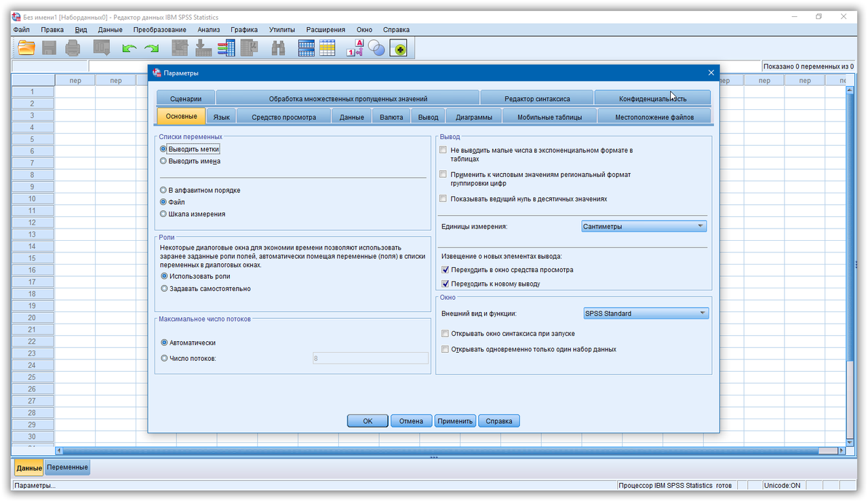Choose the Файл ordering radio button
Screen dimensions: 868x502
tap(163, 202)
